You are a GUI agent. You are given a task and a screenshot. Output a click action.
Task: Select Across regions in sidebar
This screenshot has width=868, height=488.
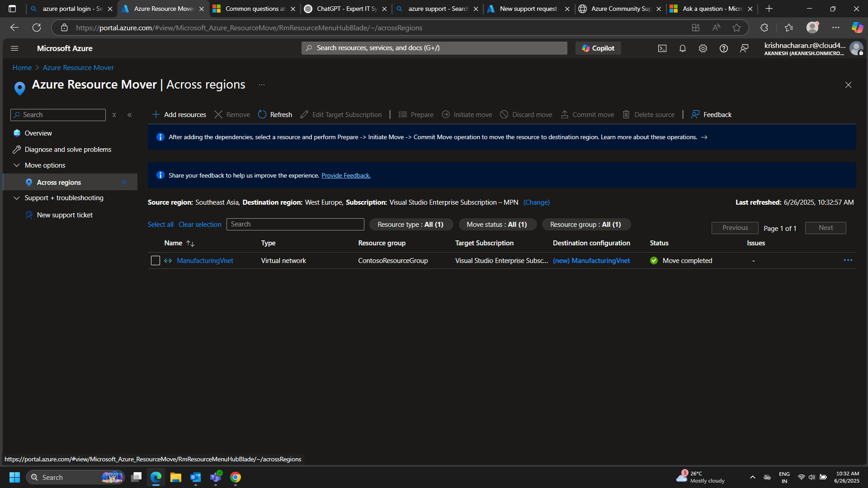pyautogui.click(x=70, y=182)
